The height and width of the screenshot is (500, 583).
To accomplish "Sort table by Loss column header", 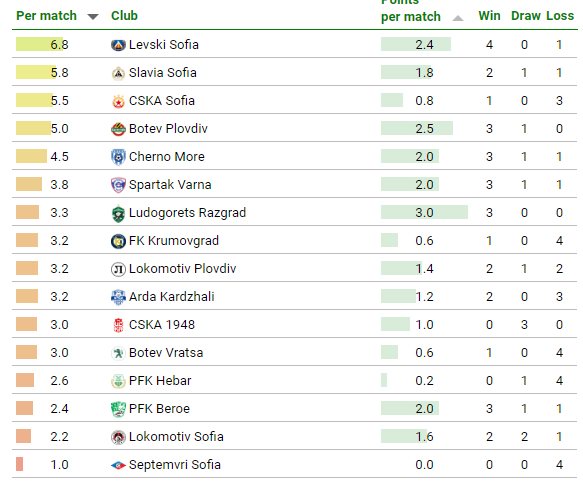I will pyautogui.click(x=560, y=16).
